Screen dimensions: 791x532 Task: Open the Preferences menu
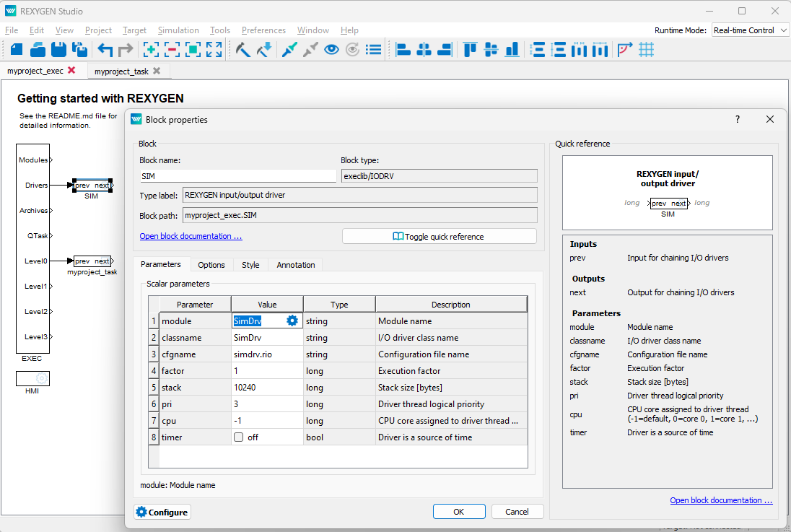pyautogui.click(x=263, y=30)
